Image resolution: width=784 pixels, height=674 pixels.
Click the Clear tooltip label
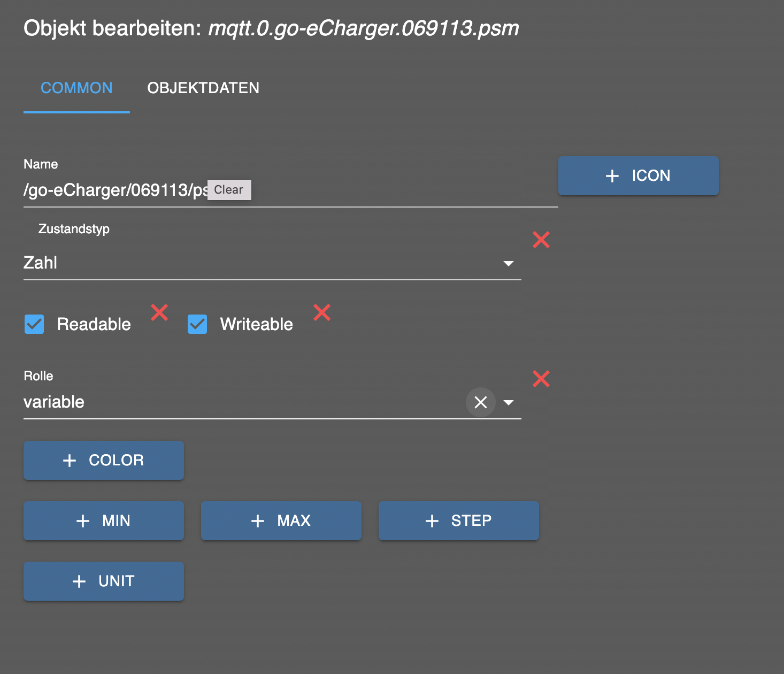pyautogui.click(x=229, y=190)
